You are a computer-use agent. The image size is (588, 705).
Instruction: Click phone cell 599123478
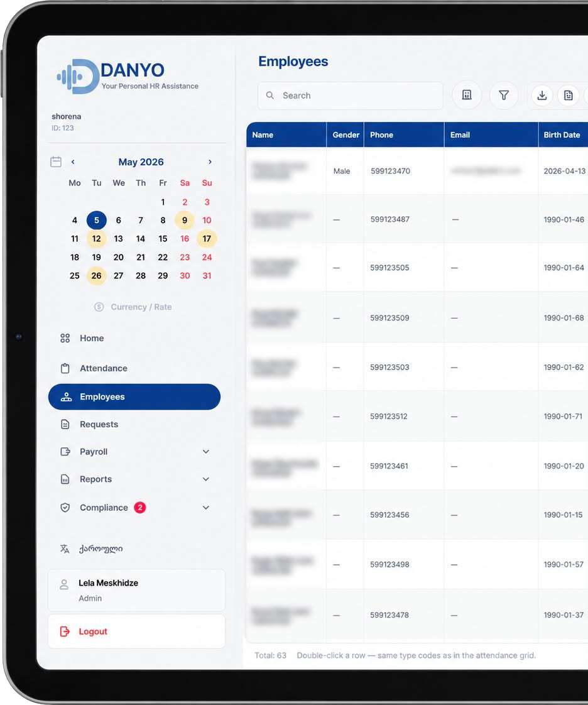tap(389, 615)
